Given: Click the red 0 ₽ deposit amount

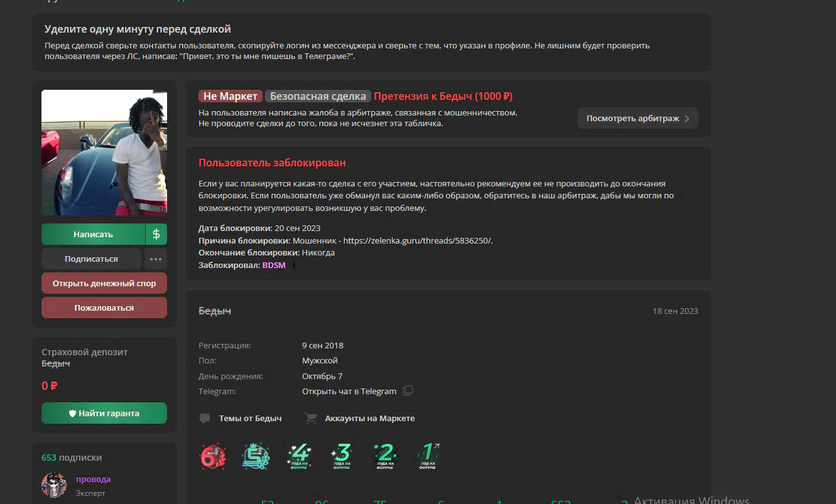Looking at the screenshot, I should tap(50, 386).
